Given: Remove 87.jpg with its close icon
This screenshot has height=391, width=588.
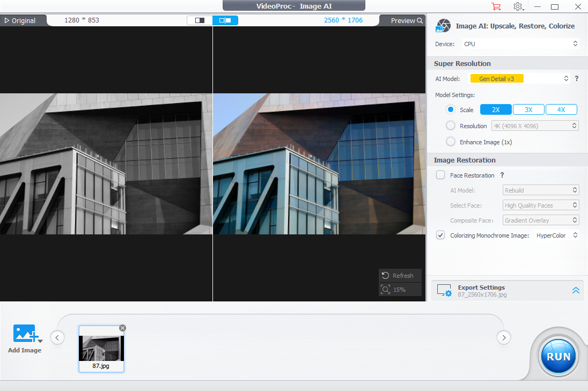Looking at the screenshot, I should (123, 328).
